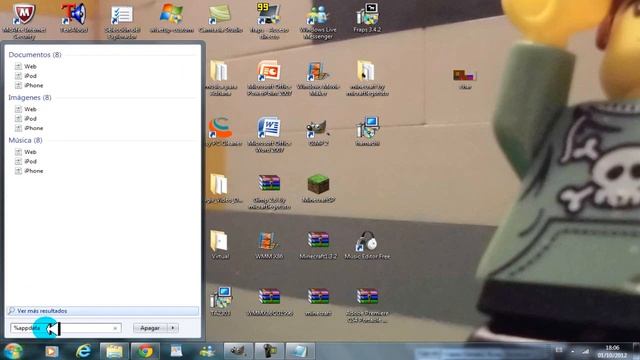
Task: Select iPhone under Imágenes
Action: (29, 128)
